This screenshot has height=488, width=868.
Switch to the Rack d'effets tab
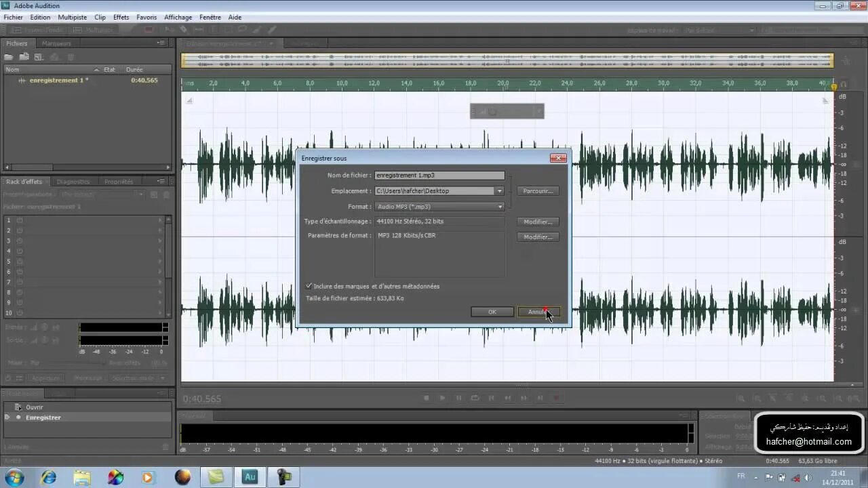click(x=24, y=182)
